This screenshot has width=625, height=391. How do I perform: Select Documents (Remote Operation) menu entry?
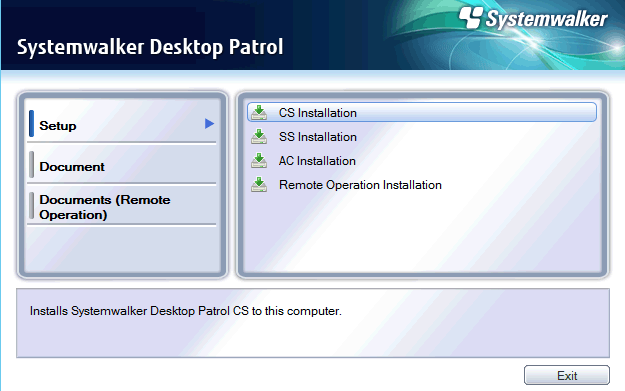pos(122,206)
